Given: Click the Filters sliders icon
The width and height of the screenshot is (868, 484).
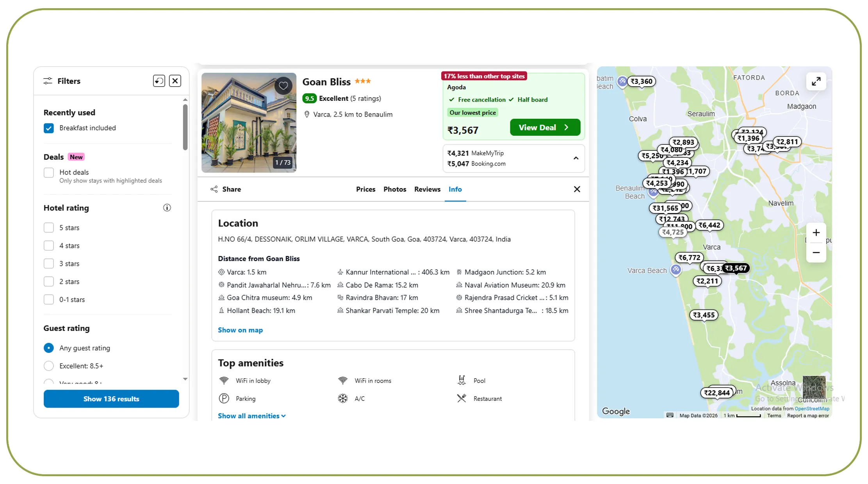Looking at the screenshot, I should 48,81.
